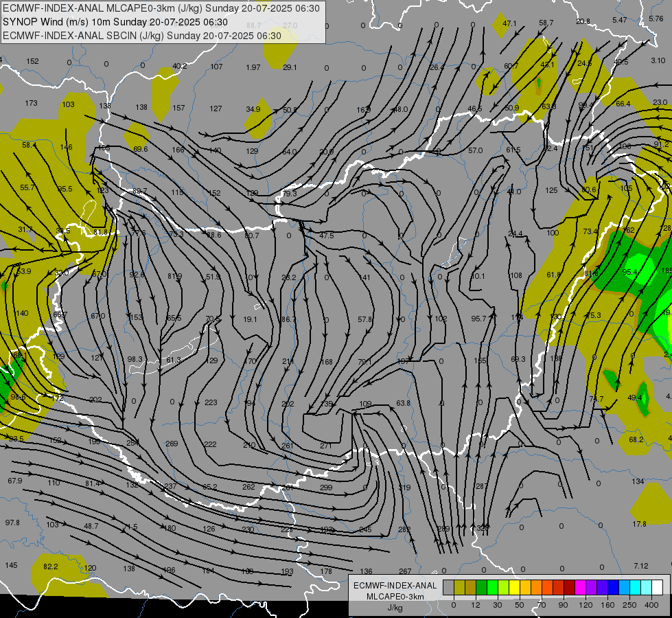Click the magenta legend swatch
The image size is (672, 618).
coord(580,587)
